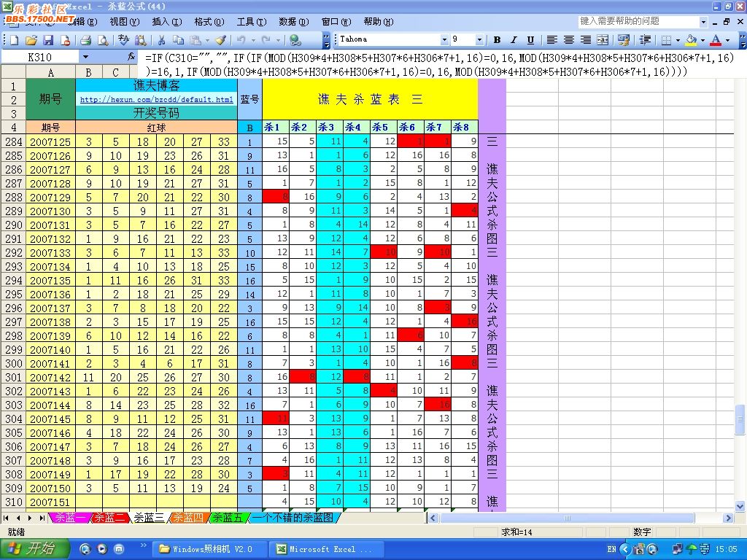This screenshot has height=560, width=747.
Task: Open the undo history dropdown
Action: [x=253, y=40]
